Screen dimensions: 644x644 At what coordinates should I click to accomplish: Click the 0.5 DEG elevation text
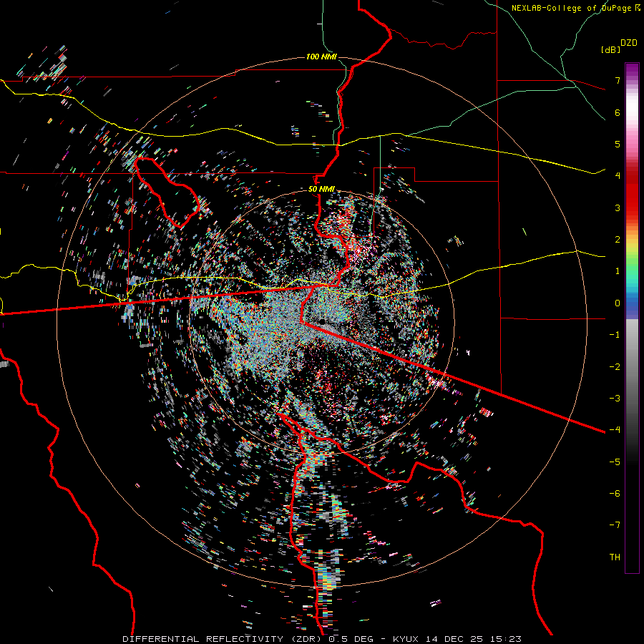[x=351, y=639]
